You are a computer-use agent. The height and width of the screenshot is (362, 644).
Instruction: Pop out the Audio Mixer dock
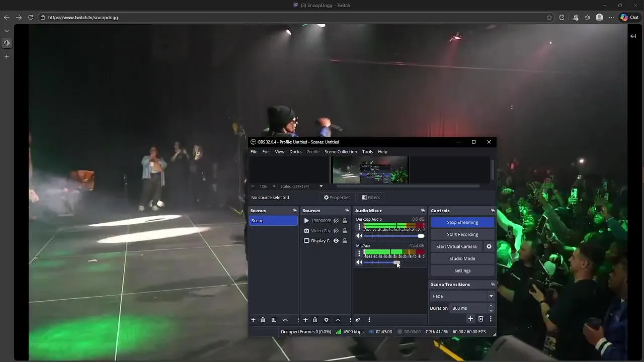coord(423,211)
